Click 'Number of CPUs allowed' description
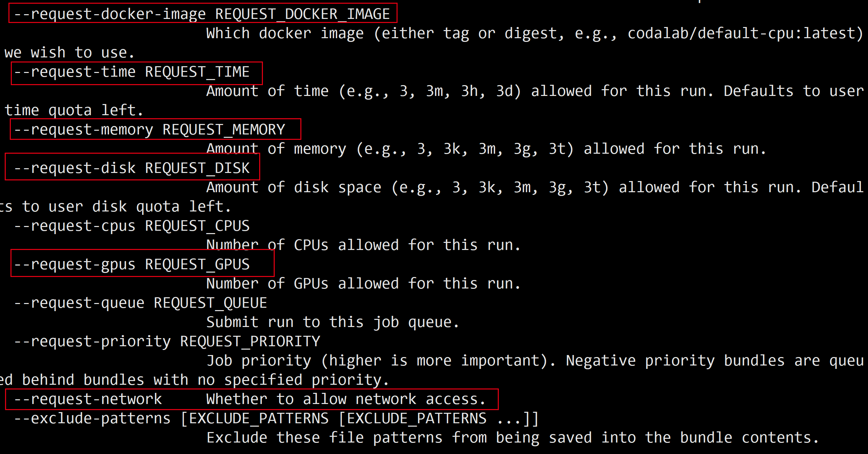 click(x=363, y=245)
